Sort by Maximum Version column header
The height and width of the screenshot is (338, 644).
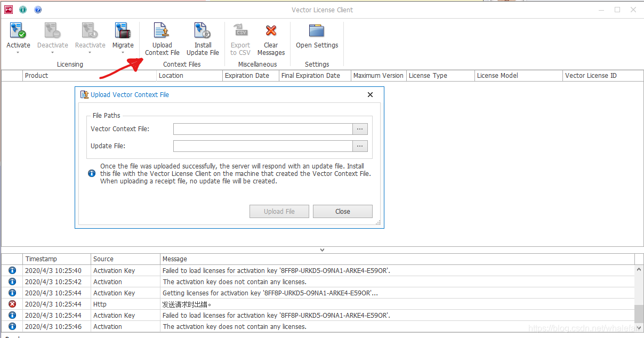pyautogui.click(x=379, y=76)
